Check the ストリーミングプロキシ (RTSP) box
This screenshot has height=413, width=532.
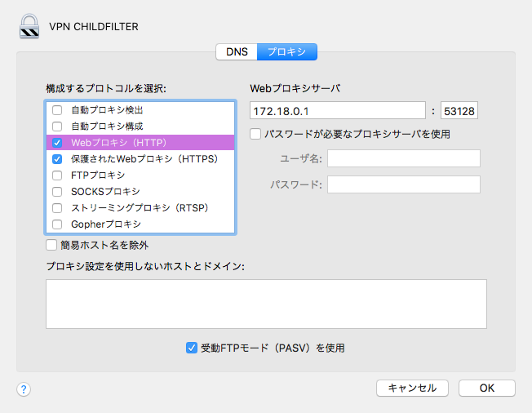(x=57, y=207)
